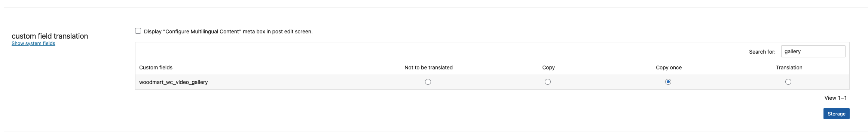This screenshot has width=868, height=135.
Task: Click the Not to be translated column header
Action: (428, 67)
